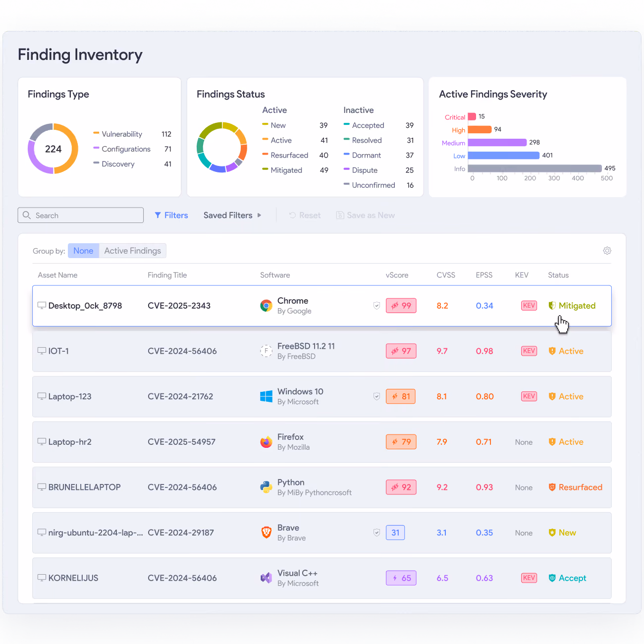Set Group by to None
644x644 pixels.
[x=83, y=251]
